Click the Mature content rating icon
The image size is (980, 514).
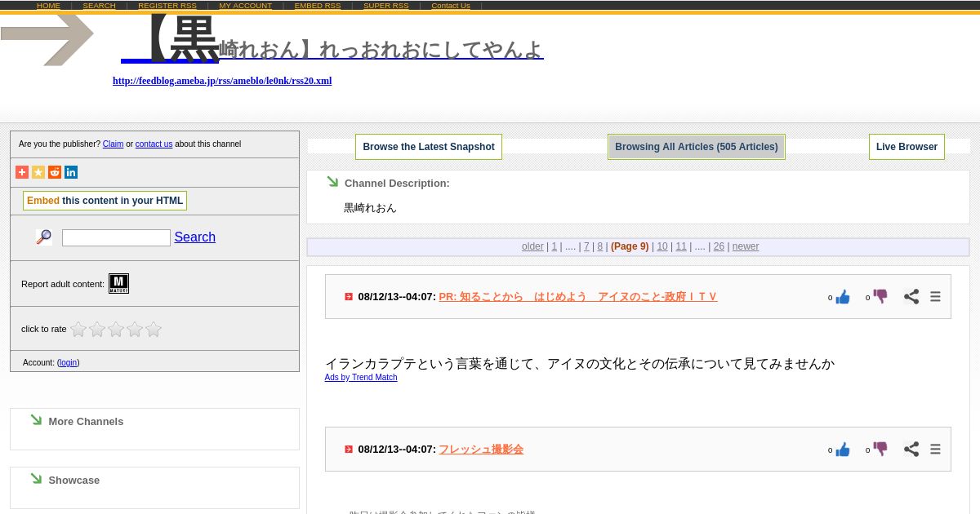pos(118,283)
